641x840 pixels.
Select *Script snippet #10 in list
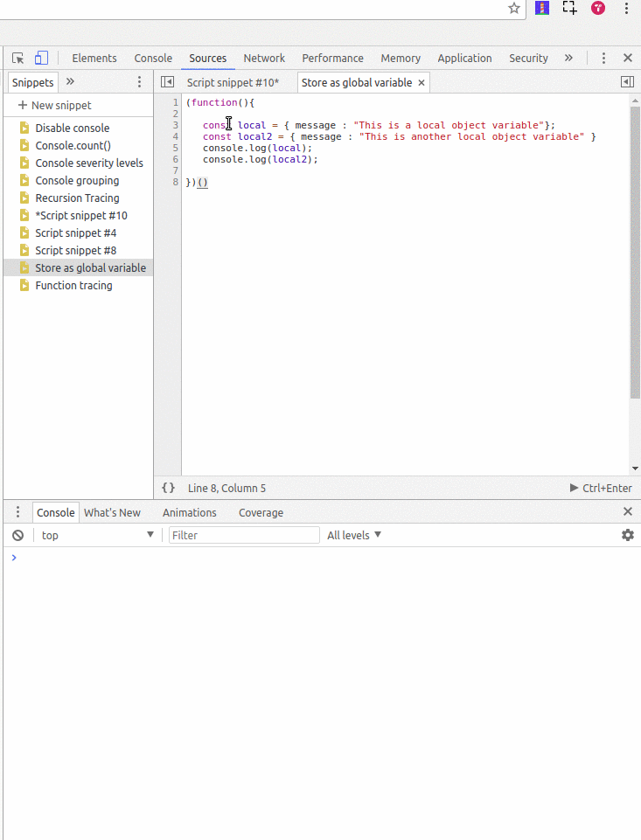pyautogui.click(x=81, y=216)
